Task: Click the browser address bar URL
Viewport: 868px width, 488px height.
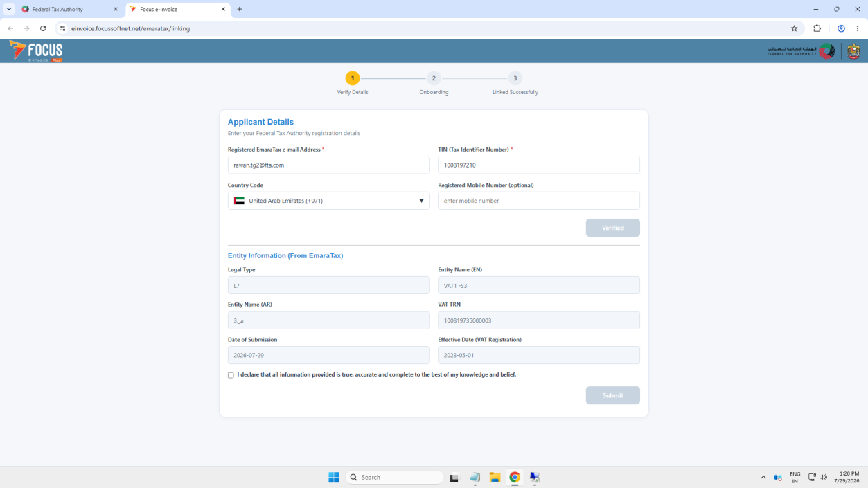Action: (130, 28)
